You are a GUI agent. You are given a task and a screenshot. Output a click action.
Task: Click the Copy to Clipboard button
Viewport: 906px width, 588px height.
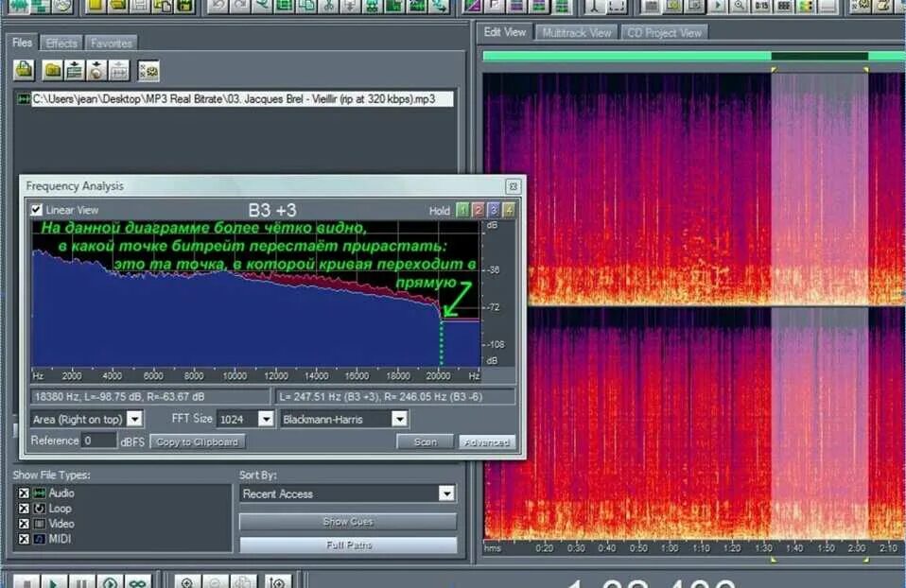point(197,441)
